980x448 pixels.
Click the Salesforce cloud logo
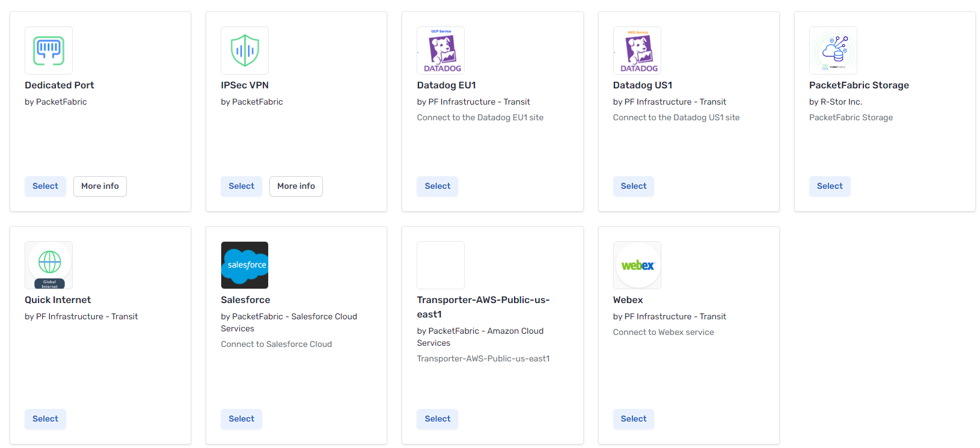tap(245, 265)
